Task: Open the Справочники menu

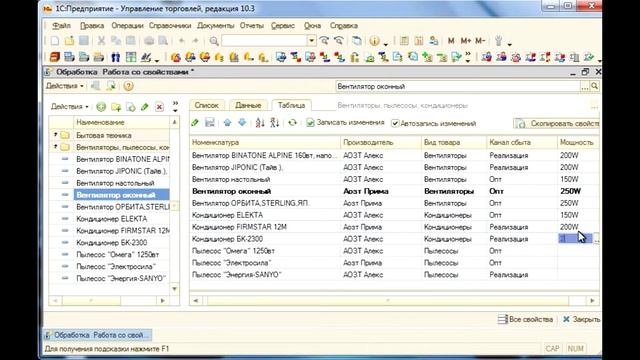Action: click(170, 25)
